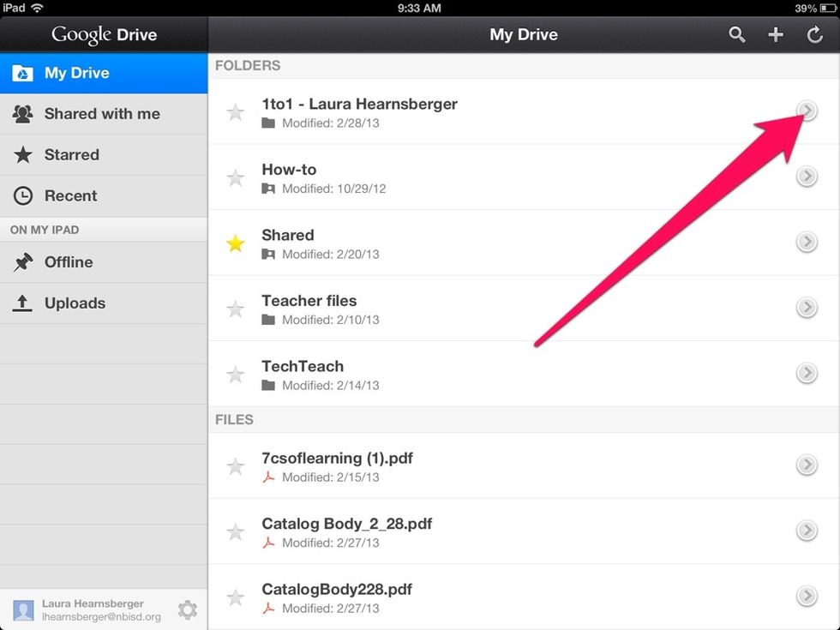Open the Teacher files folder name
Image resolution: width=840 pixels, height=630 pixels.
click(x=309, y=301)
